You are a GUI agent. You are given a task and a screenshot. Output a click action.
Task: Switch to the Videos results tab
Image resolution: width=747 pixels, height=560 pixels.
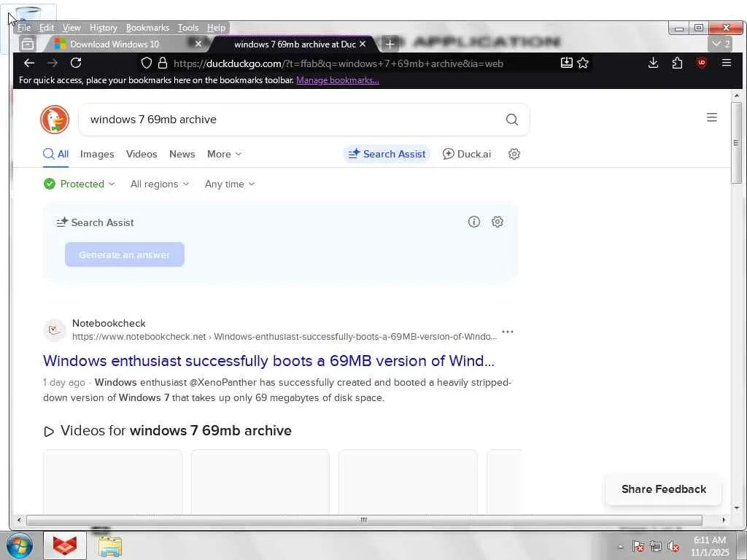pos(142,154)
